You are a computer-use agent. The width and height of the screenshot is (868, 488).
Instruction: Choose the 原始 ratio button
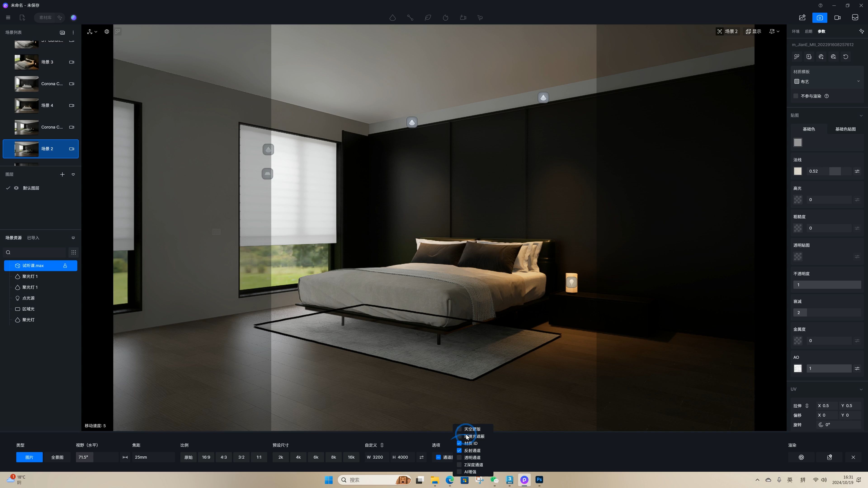188,457
